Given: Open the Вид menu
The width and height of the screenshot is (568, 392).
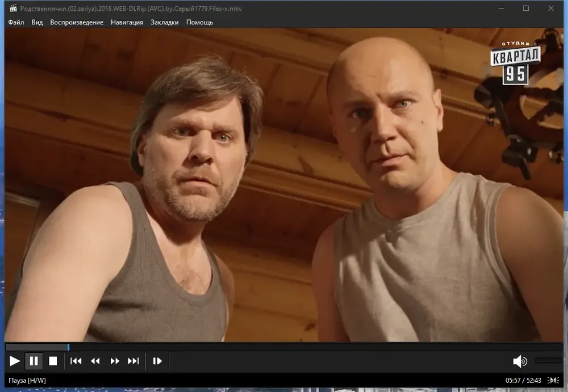Looking at the screenshot, I should pos(37,22).
